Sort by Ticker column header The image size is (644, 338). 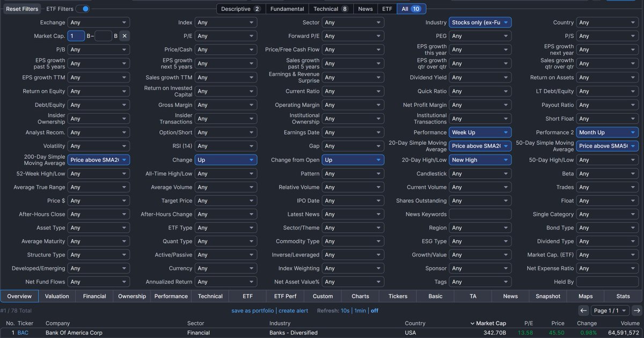(25, 324)
